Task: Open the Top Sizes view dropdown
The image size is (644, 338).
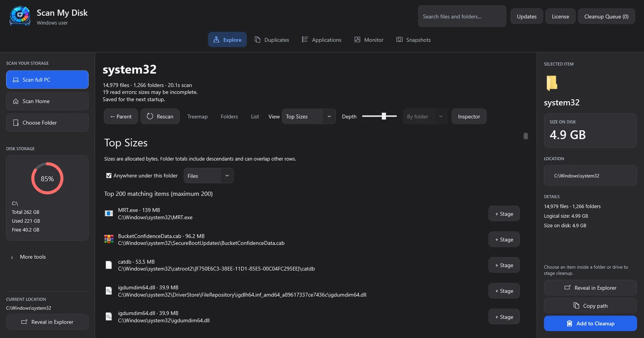Action: 309,116
